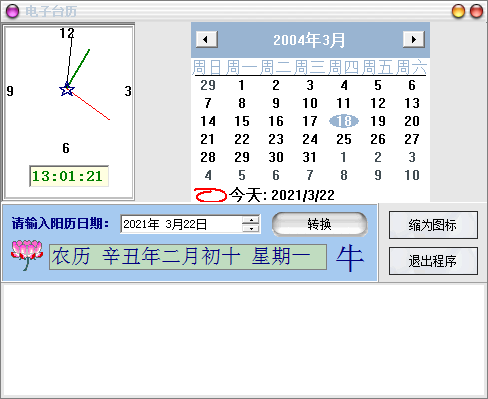
Task: Select highlighted day 18 in calendar
Action: [x=344, y=121]
